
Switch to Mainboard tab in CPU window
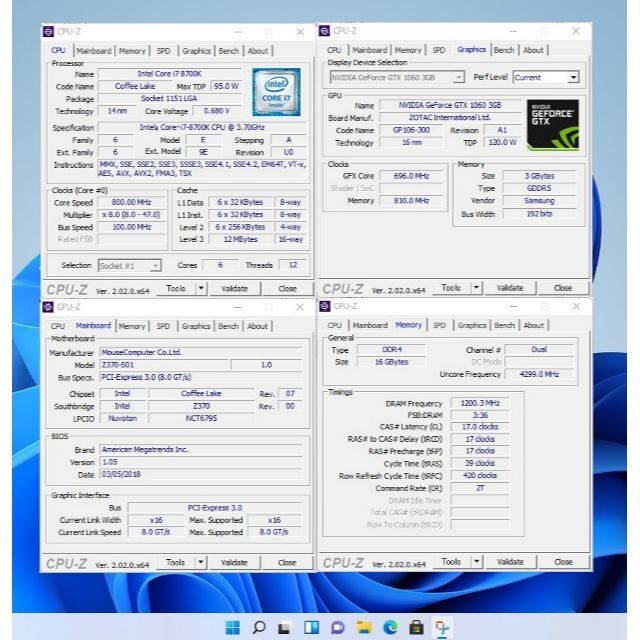94,51
